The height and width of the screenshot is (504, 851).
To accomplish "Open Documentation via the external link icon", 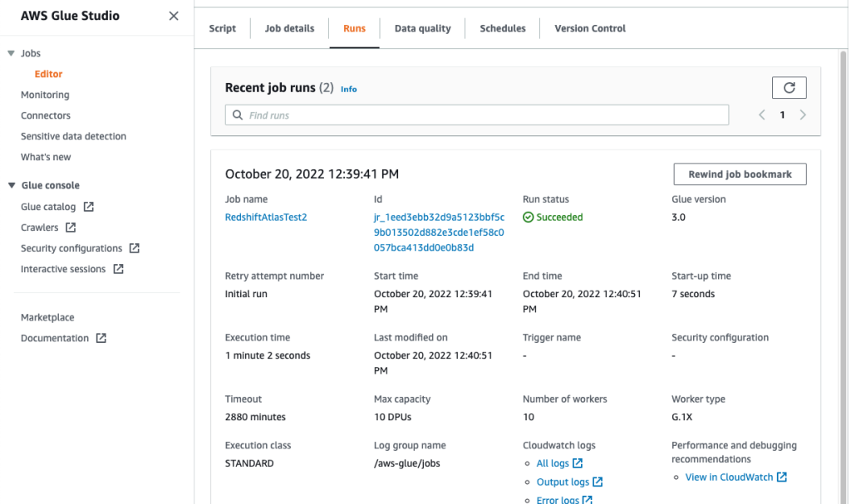I will pyautogui.click(x=101, y=338).
